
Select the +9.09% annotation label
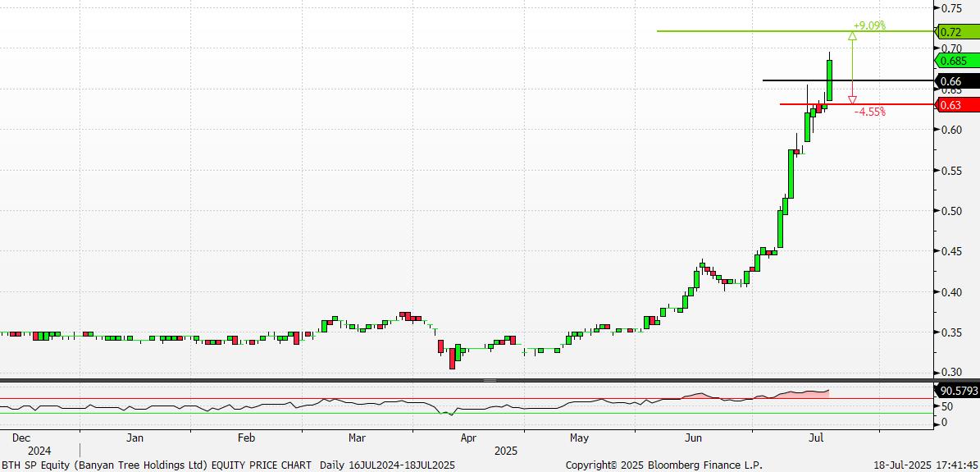pyautogui.click(x=869, y=26)
